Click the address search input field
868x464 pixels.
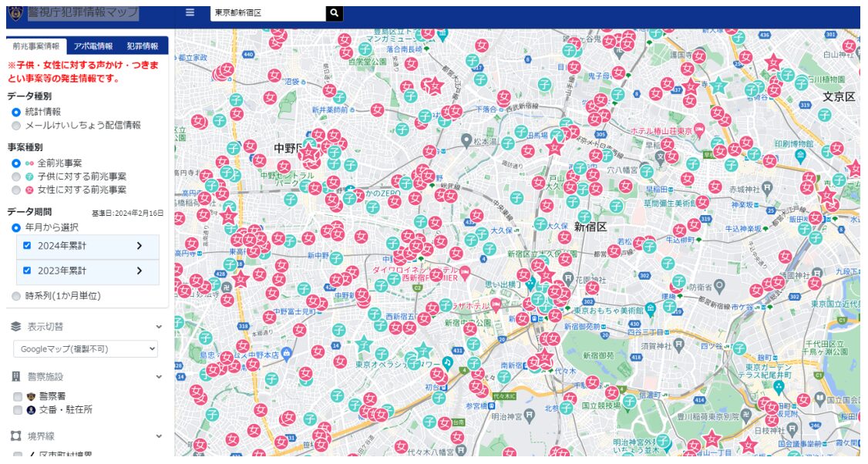[x=267, y=13]
